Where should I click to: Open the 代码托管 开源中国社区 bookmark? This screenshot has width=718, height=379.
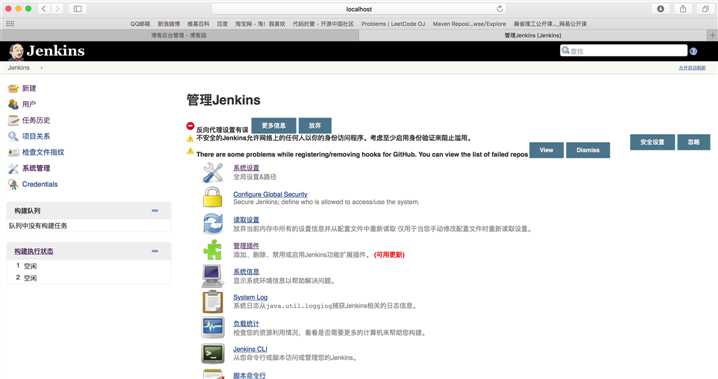tap(323, 24)
